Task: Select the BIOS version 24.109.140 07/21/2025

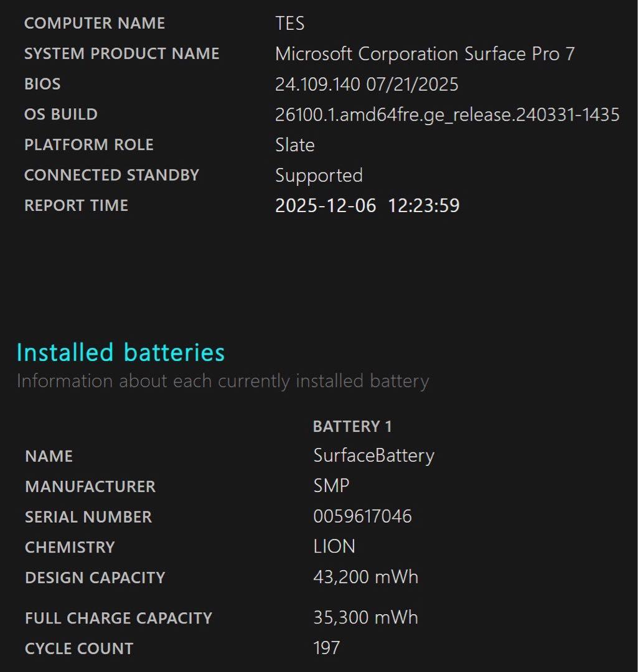Action: [366, 84]
